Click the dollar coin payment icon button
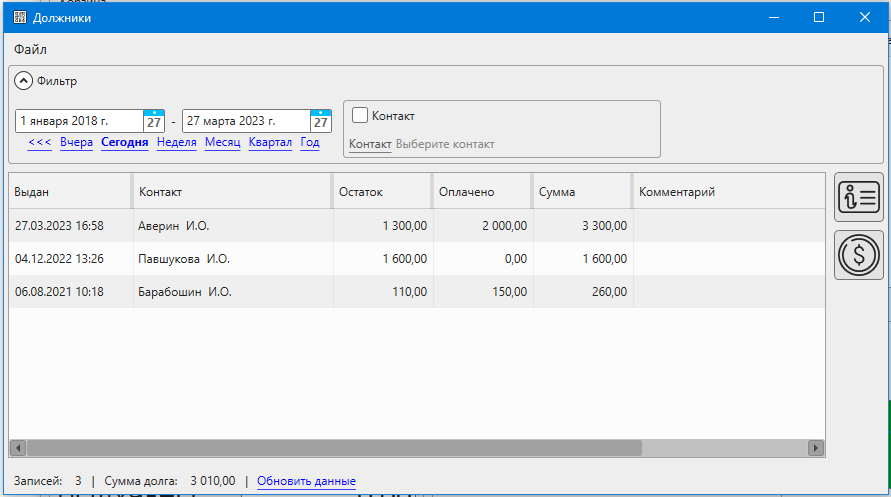891x497 pixels. [859, 255]
